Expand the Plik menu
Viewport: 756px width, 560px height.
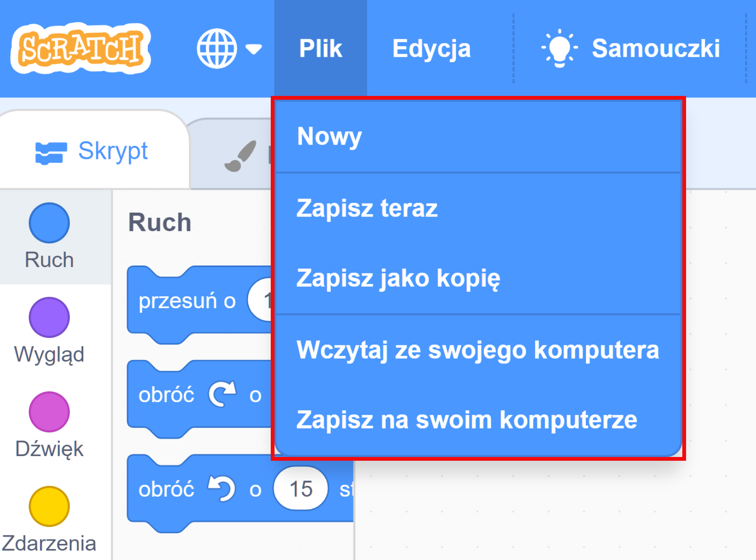[320, 47]
